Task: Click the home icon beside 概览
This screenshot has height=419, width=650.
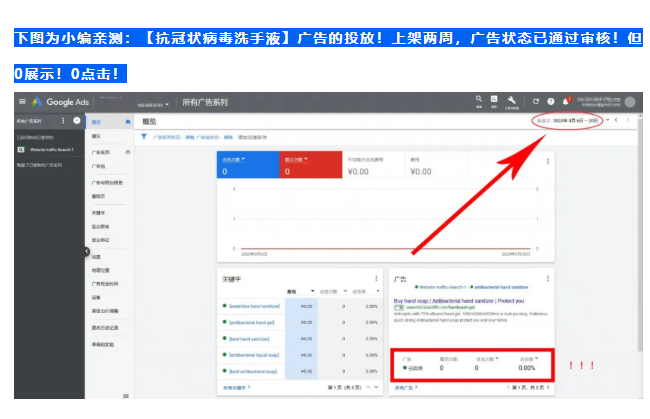Action: (x=128, y=122)
